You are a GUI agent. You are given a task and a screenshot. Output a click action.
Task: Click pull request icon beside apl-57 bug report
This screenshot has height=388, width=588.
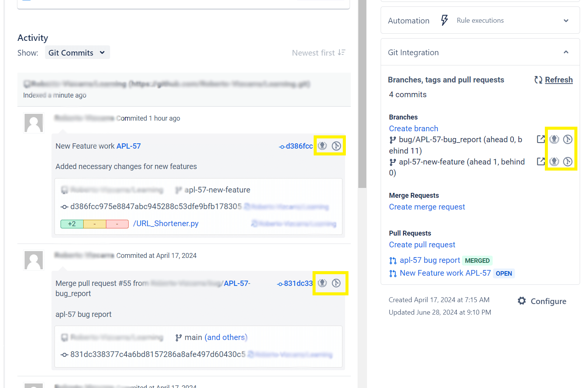click(x=393, y=261)
